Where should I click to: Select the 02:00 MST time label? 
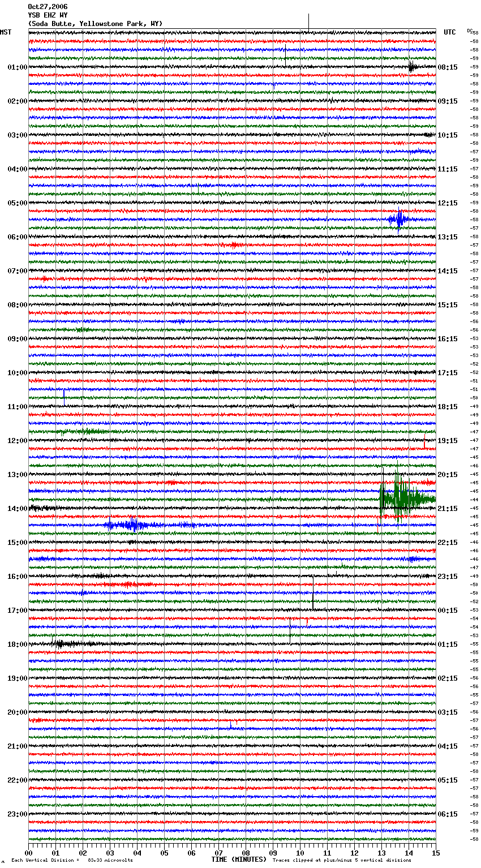pyautogui.click(x=17, y=101)
